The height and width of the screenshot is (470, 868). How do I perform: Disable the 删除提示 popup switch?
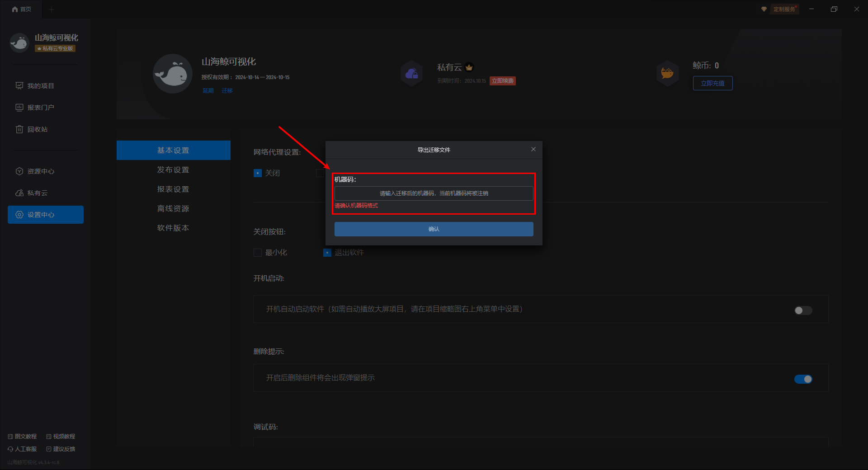click(803, 379)
